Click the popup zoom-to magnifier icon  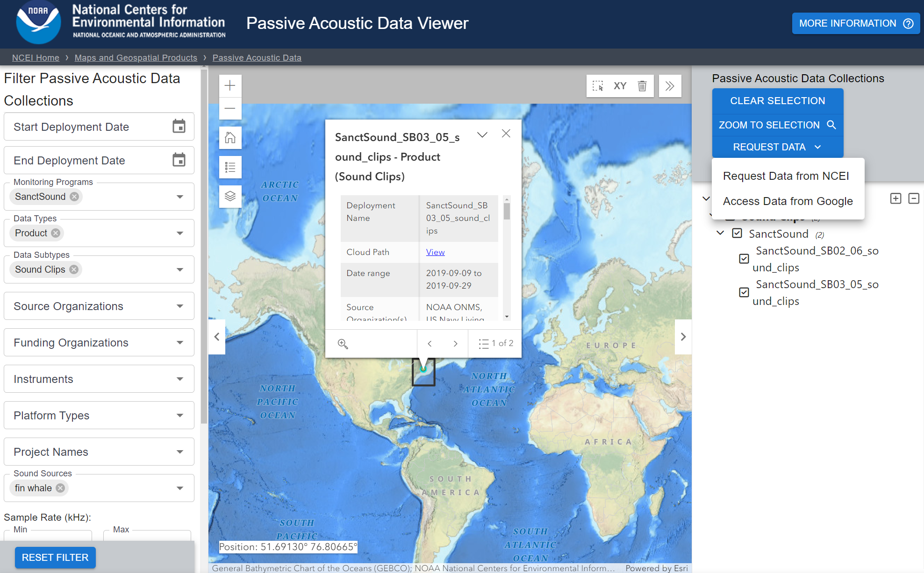343,344
